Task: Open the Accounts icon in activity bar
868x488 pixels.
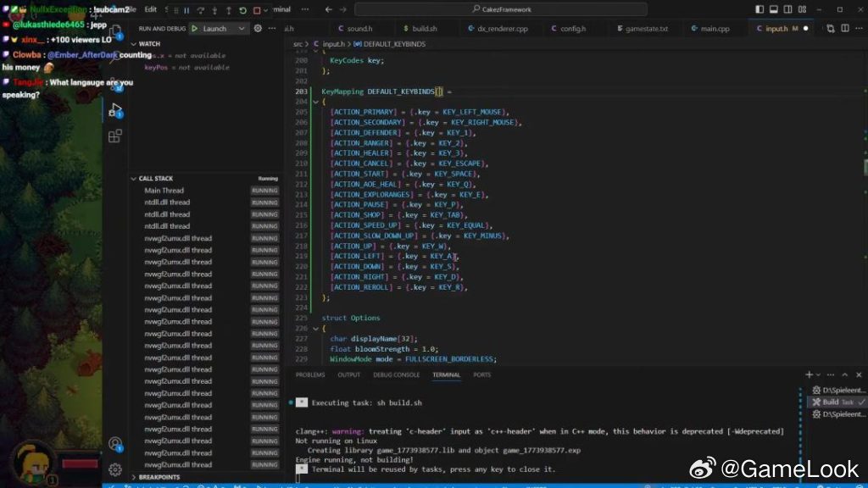Action: pyautogui.click(x=115, y=443)
